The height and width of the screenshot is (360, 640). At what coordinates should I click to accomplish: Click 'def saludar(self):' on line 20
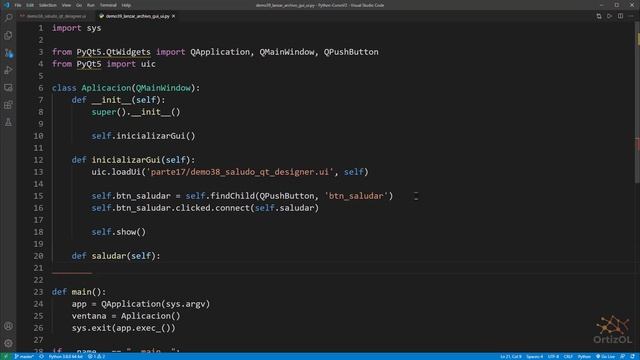tap(116, 256)
